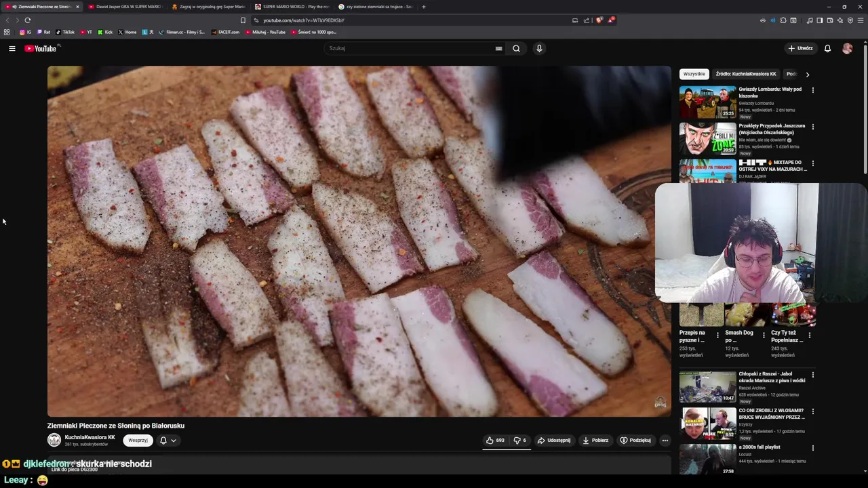868x488 pixels.
Task: Open apps grid in bookmarks bar
Action: (x=7, y=32)
